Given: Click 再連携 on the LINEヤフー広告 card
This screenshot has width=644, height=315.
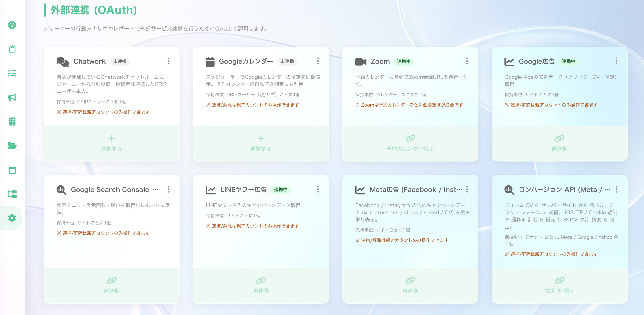Looking at the screenshot, I should pos(261,286).
